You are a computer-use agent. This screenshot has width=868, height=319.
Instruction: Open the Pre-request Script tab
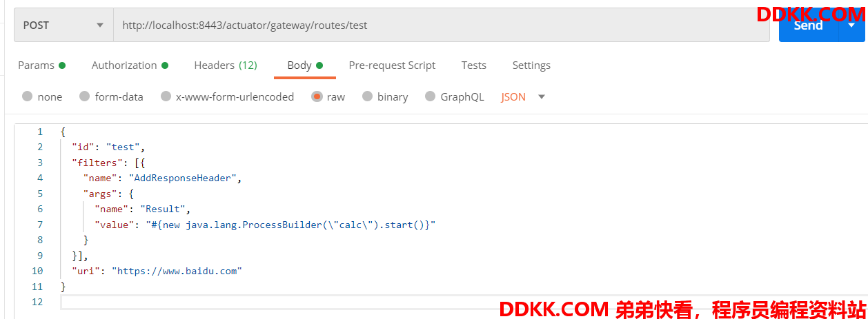point(392,65)
